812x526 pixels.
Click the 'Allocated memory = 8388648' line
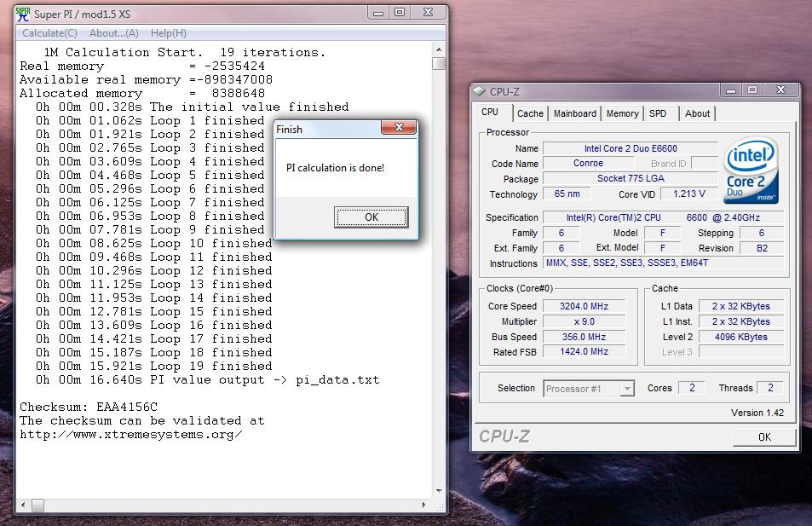pyautogui.click(x=142, y=93)
